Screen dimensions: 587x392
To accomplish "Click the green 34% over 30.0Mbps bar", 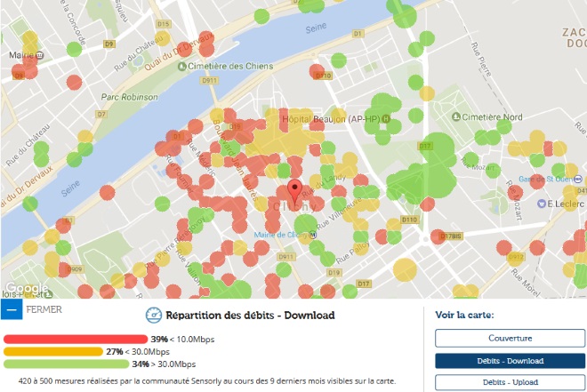I will click(x=67, y=364).
